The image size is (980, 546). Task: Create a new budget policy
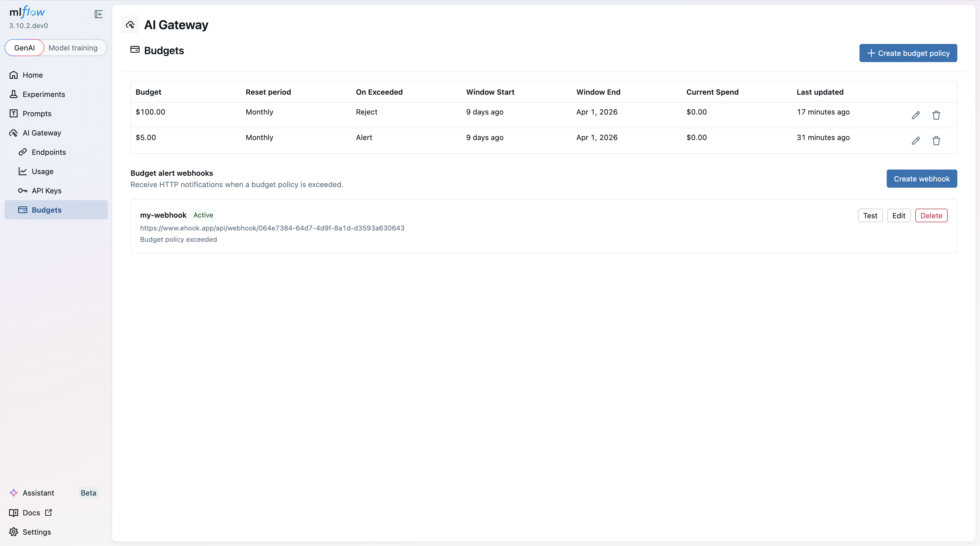(908, 53)
